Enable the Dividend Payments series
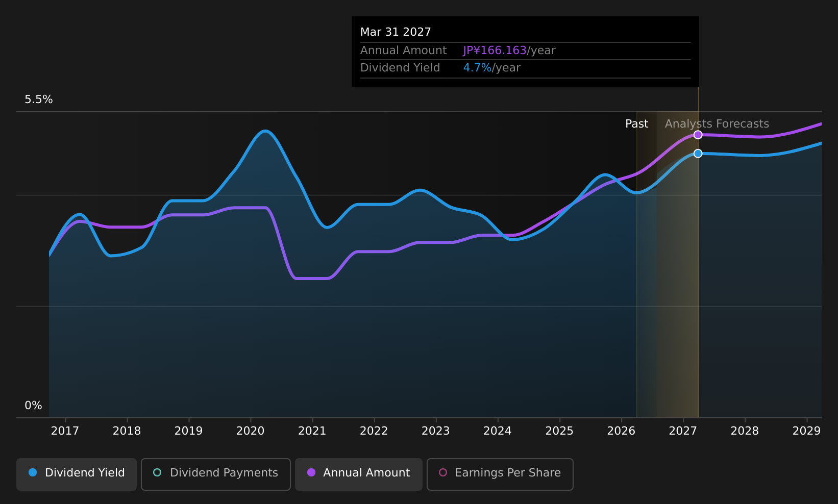The image size is (838, 504). tap(216, 474)
